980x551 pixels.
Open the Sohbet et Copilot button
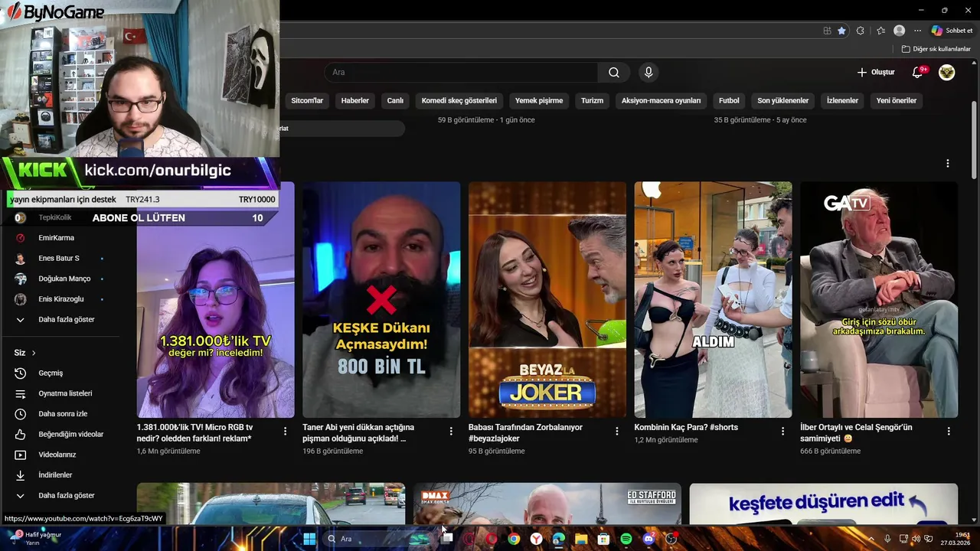(x=952, y=31)
